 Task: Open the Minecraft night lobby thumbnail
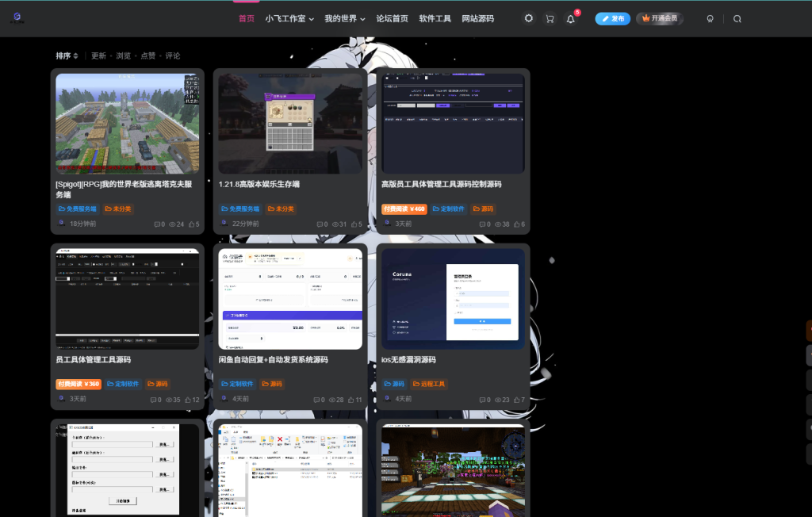[453, 470]
